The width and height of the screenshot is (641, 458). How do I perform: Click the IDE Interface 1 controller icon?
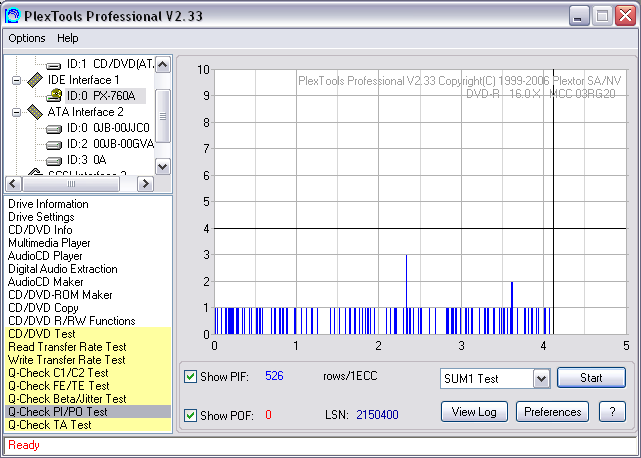pos(35,80)
